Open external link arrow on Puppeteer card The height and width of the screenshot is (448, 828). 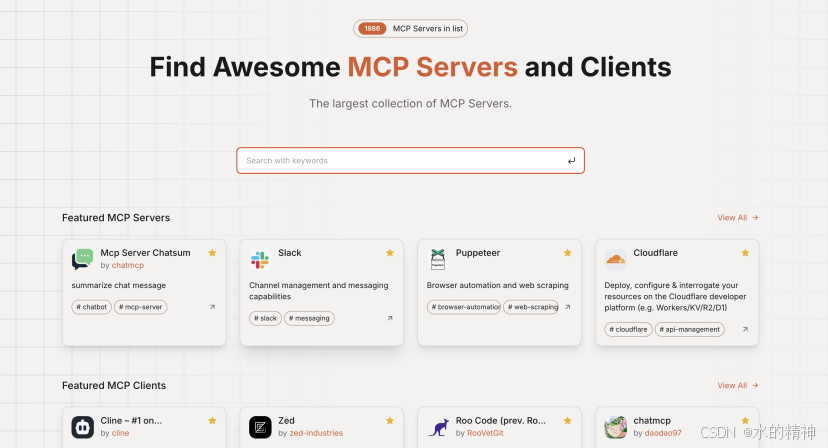pos(568,307)
